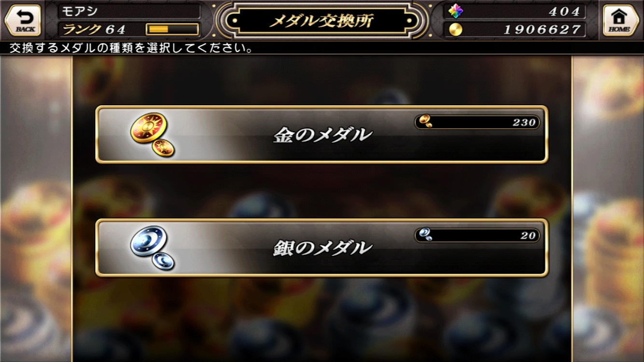Viewport: 644px width, 362px height.
Task: Tap the gold coin currency icon
Action: pyautogui.click(x=455, y=29)
